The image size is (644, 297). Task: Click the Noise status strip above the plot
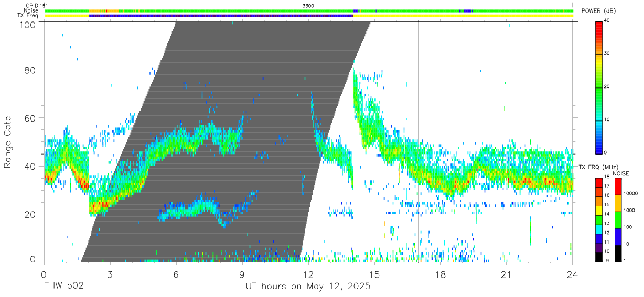point(308,10)
